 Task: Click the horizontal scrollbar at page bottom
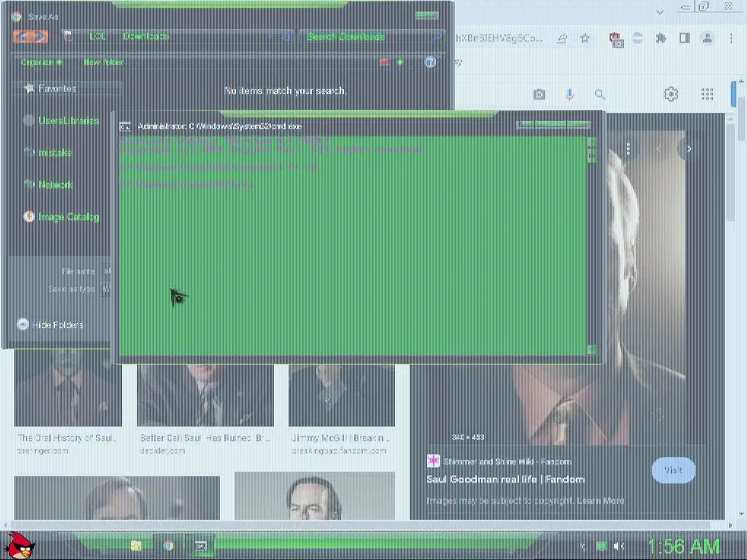pyautogui.click(x=362, y=525)
